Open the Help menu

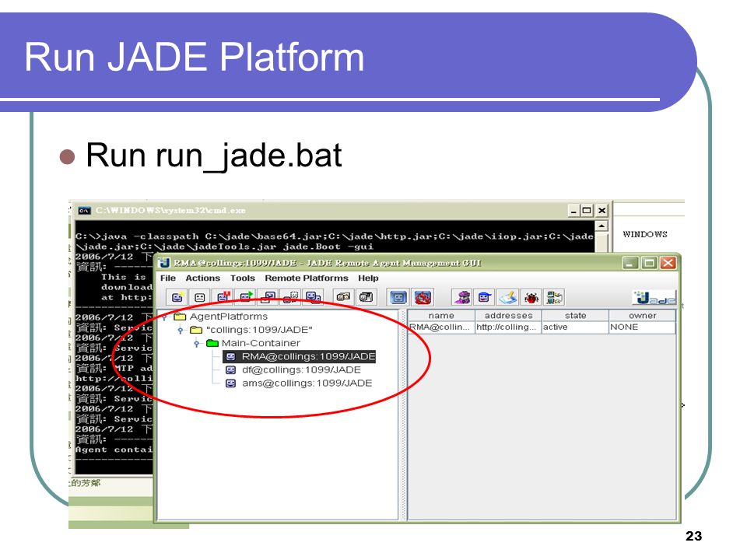point(368,278)
